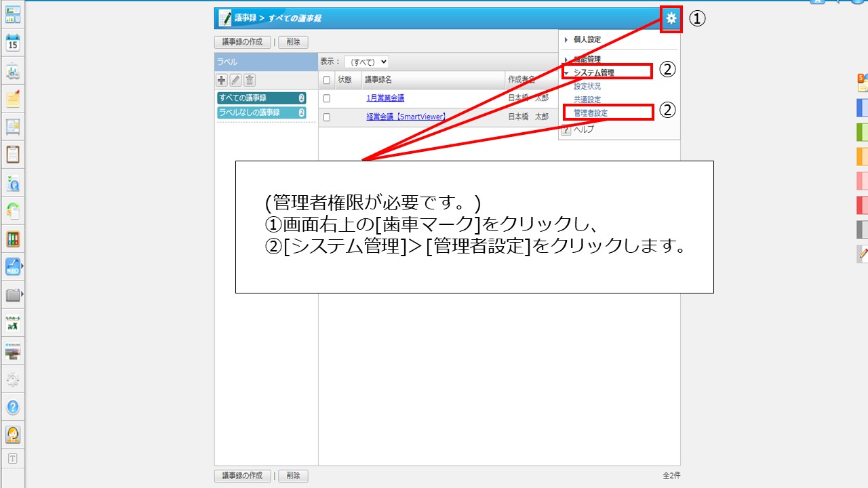Select the gray sticky note color
The height and width of the screenshot is (488, 868).
click(x=863, y=230)
